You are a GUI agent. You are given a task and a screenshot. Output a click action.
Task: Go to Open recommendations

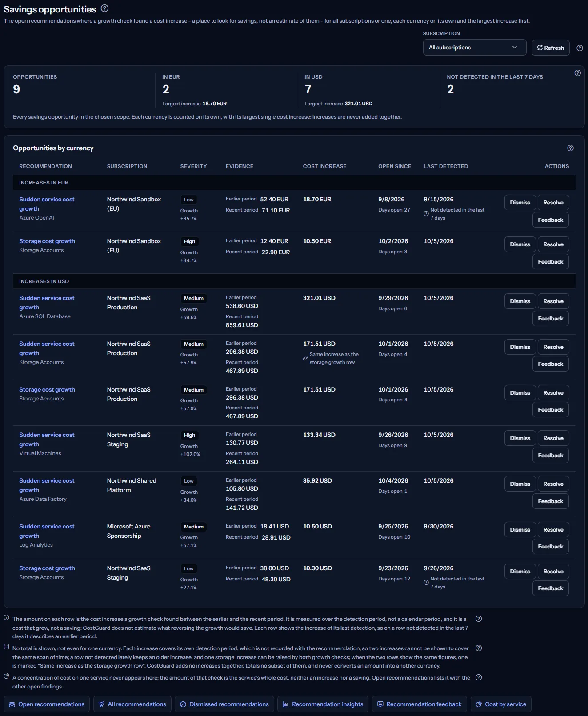47,704
